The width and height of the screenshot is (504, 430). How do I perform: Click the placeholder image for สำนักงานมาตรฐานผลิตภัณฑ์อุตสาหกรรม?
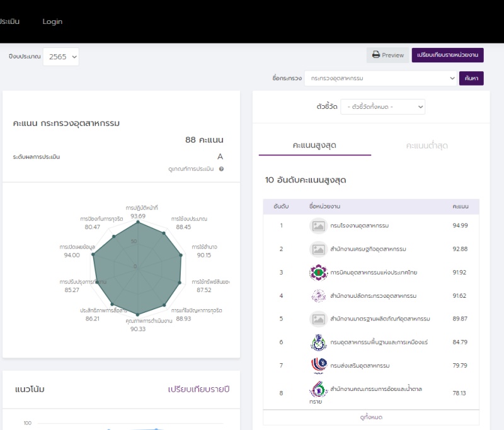(x=319, y=319)
